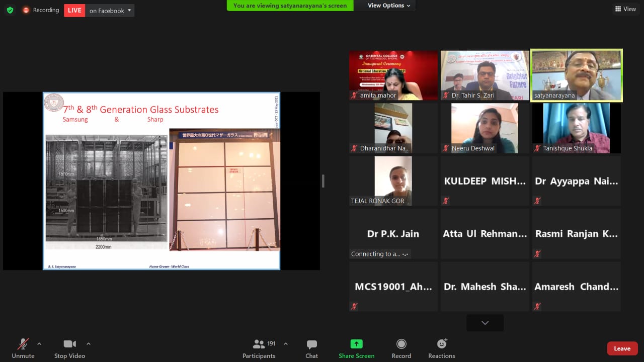Open the View Options menu
Image resolution: width=644 pixels, height=362 pixels.
(389, 6)
